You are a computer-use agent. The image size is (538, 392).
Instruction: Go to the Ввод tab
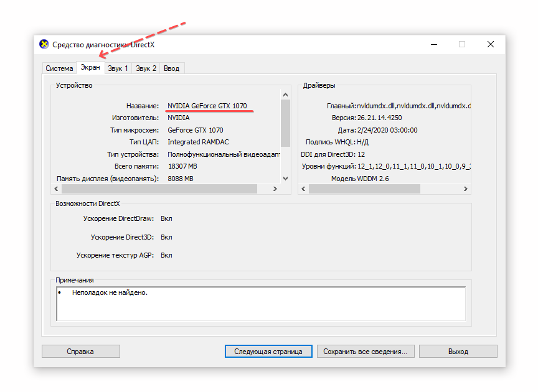(172, 68)
